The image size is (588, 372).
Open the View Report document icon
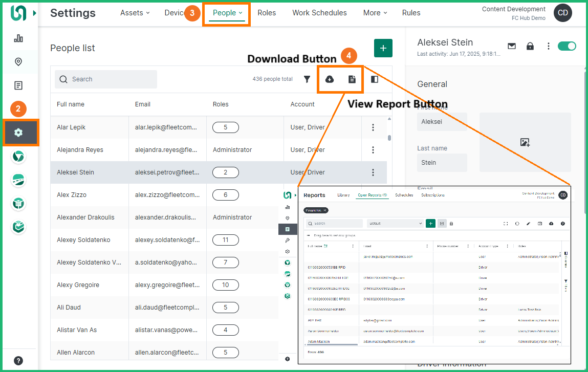coord(352,79)
